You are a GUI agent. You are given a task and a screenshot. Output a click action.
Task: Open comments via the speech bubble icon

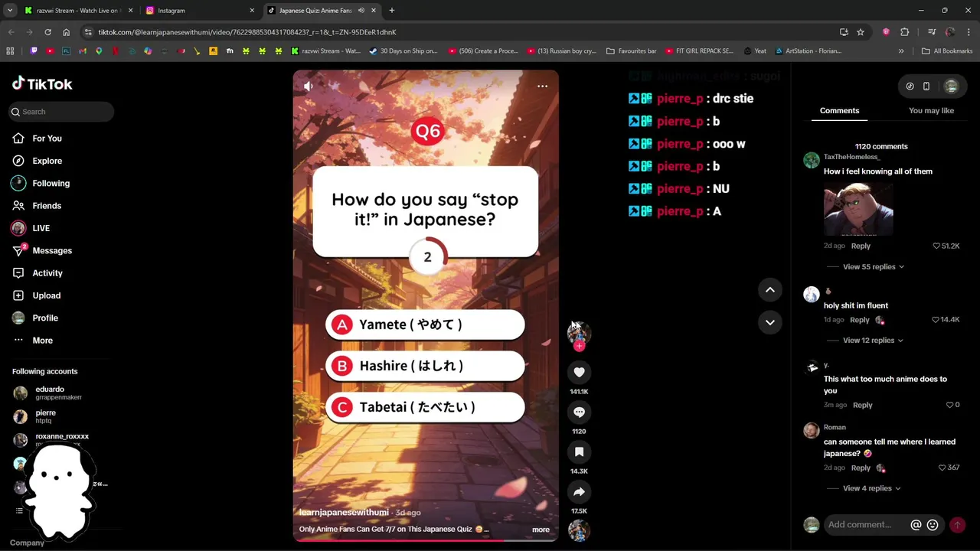tap(579, 412)
